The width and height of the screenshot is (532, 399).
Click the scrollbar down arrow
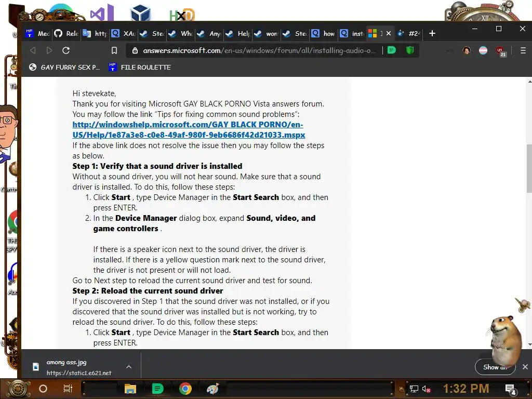tap(529, 345)
